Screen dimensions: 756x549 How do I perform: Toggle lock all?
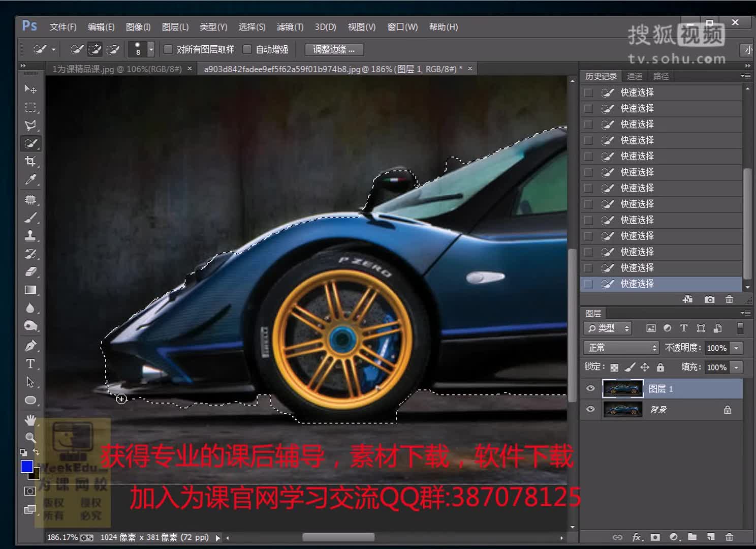tap(660, 367)
